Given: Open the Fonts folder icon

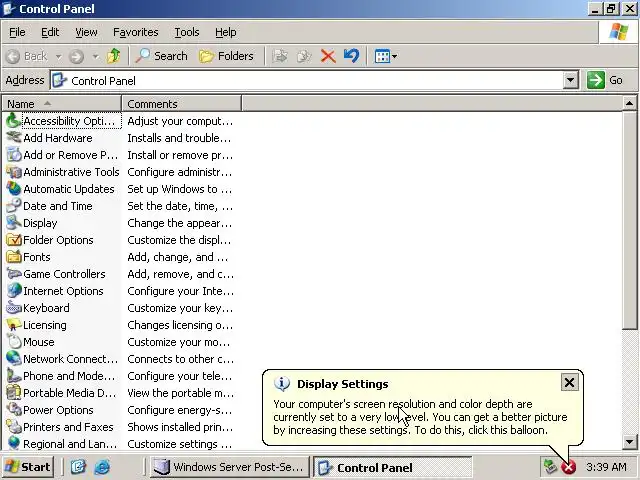Looking at the screenshot, I should click(14, 257).
